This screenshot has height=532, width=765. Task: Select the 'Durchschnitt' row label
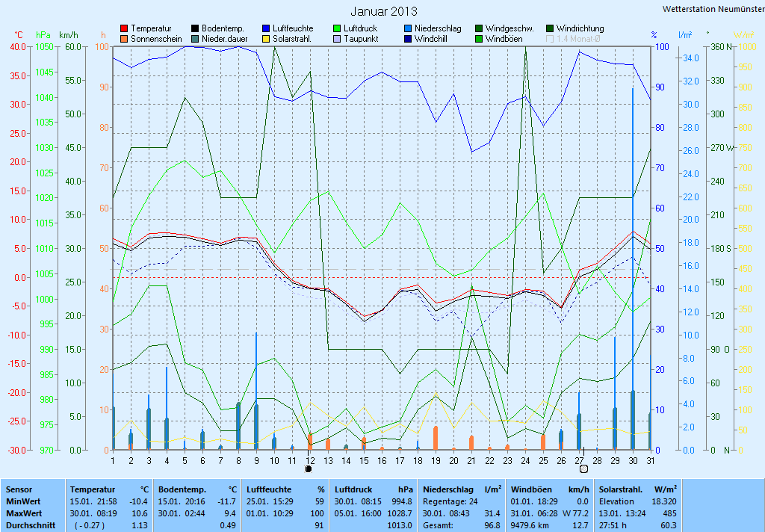point(31,526)
